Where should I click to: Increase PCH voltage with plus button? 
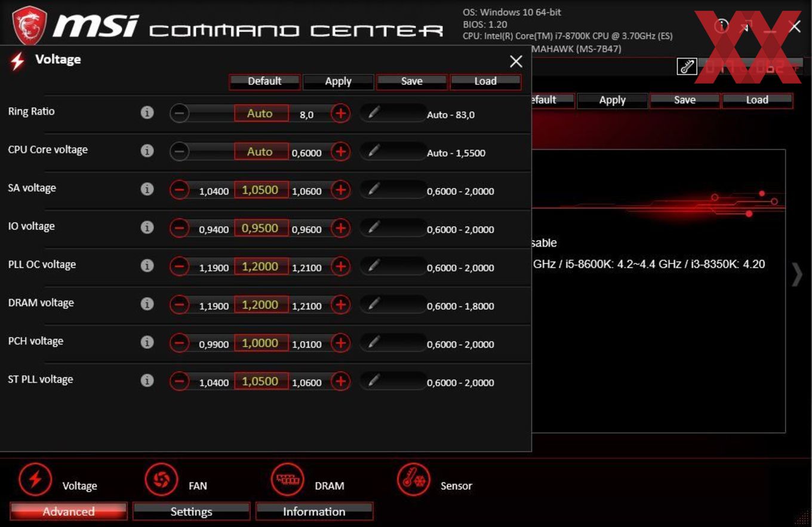340,343
